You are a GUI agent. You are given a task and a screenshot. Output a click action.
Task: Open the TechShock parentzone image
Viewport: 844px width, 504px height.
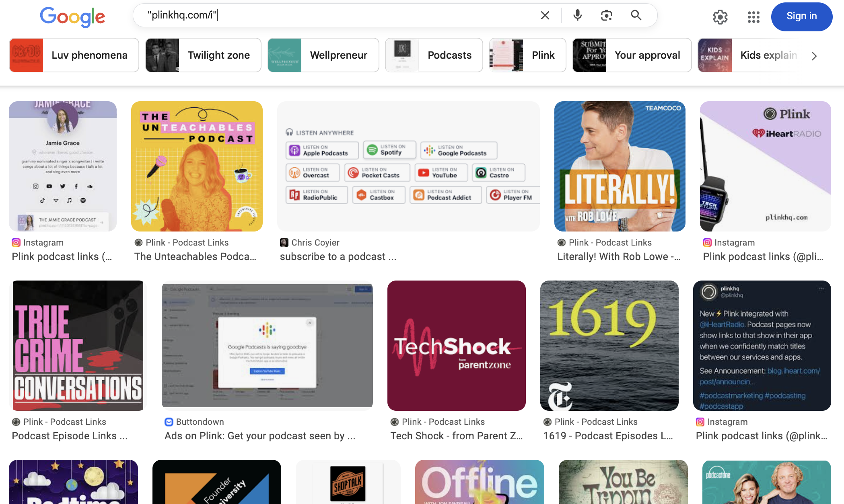[x=456, y=345]
